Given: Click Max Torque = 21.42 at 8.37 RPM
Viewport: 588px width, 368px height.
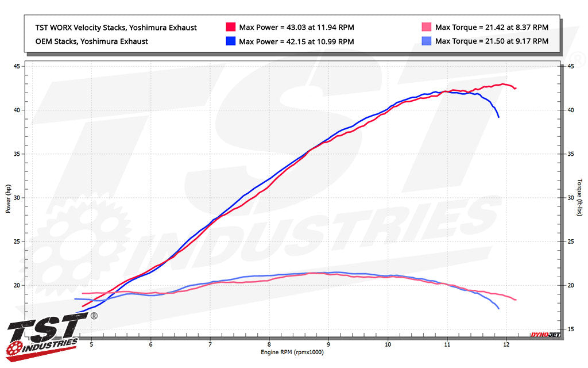Looking at the screenshot, I should coord(492,28).
